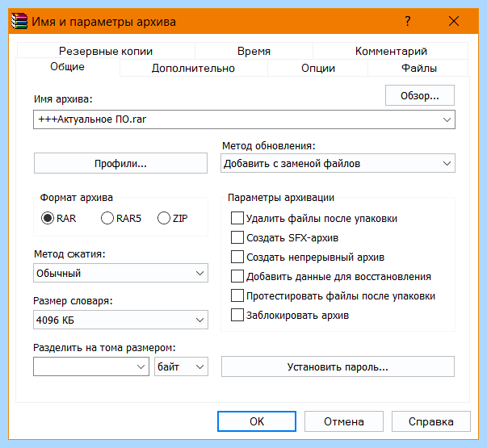Check the Создать SFX-архив option

point(237,238)
